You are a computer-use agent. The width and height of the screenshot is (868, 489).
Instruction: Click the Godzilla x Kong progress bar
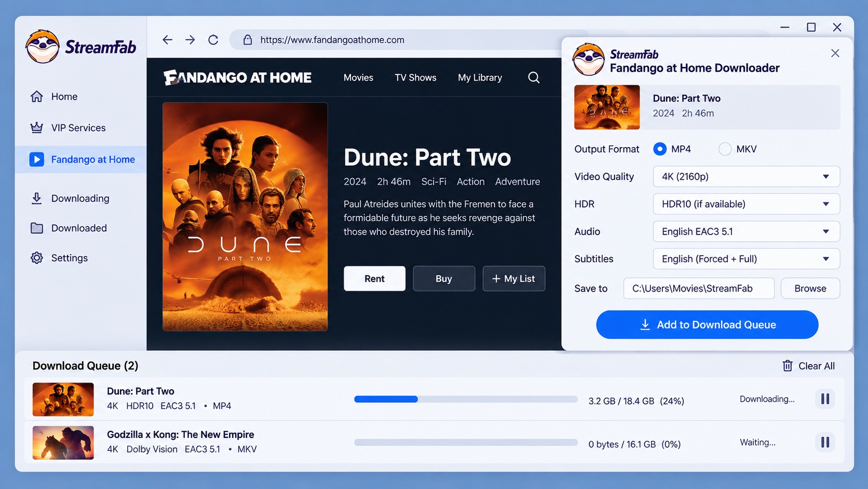coord(466,443)
